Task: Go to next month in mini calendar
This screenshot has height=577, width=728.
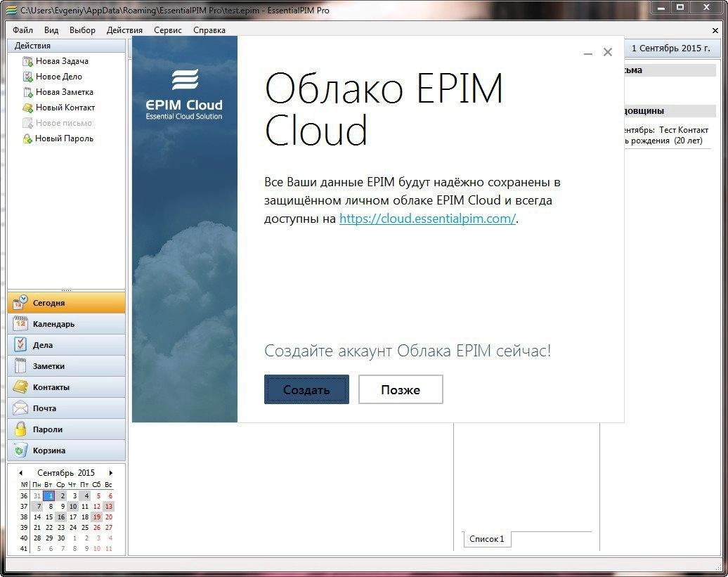Action: 110,472
